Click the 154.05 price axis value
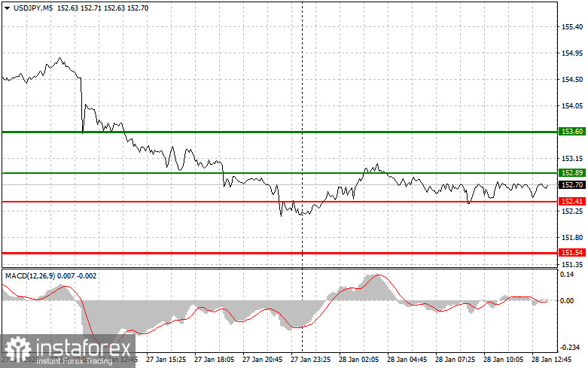 click(x=572, y=106)
